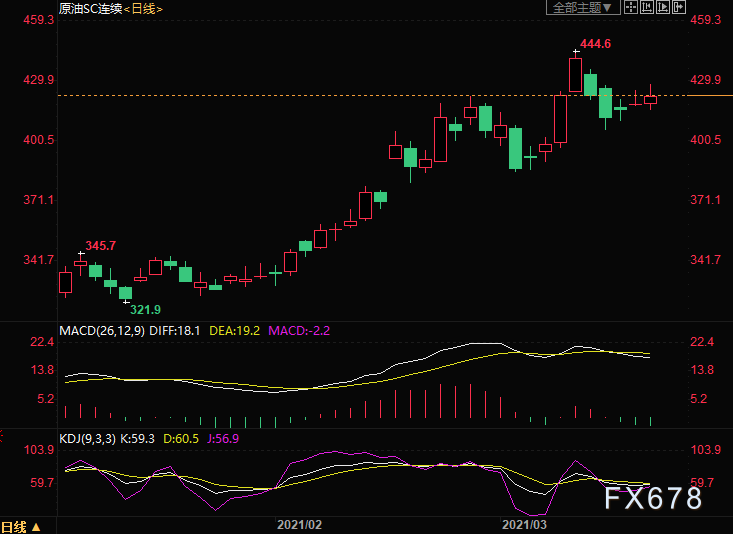Click the 2021/03 date axis label
The image size is (733, 534).
[x=524, y=525]
